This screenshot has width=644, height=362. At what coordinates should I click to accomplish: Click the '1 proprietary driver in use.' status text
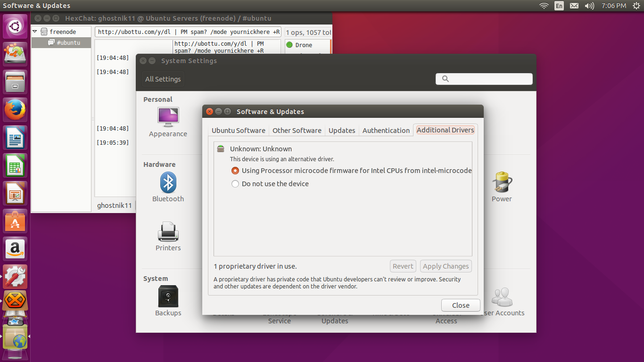255,266
